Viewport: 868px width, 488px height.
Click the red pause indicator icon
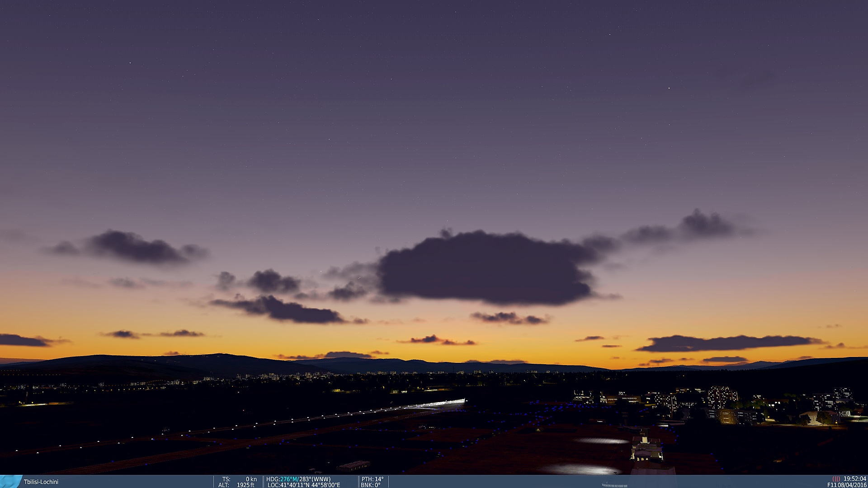(x=836, y=479)
